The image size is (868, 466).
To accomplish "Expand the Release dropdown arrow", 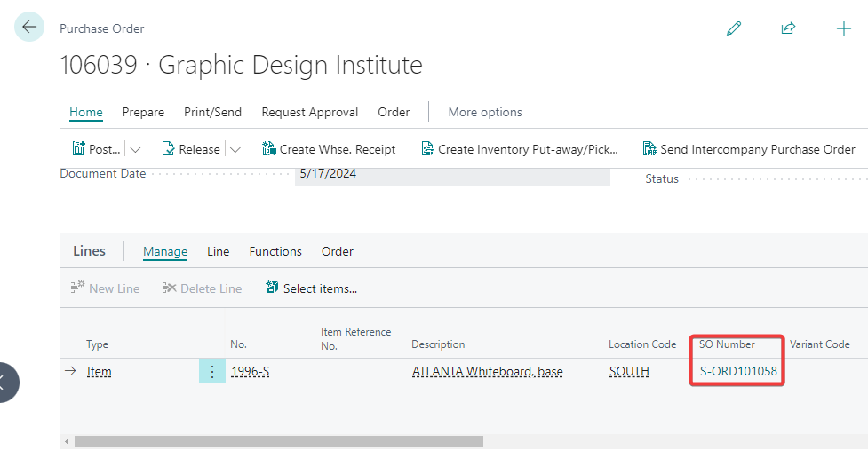I will 235,150.
